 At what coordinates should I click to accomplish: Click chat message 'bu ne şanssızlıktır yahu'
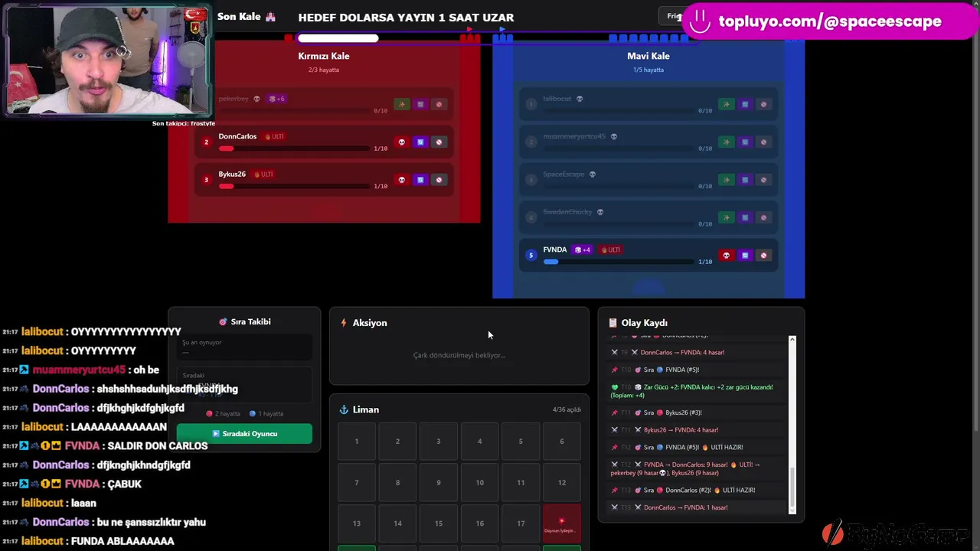(152, 522)
